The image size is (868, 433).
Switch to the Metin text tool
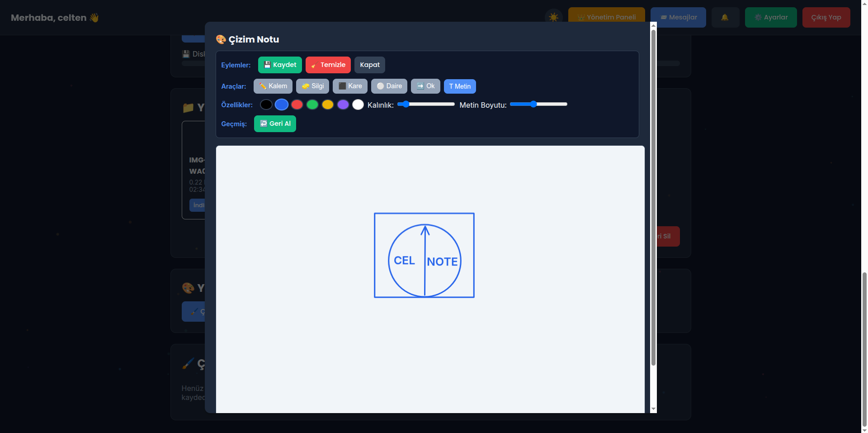coord(459,86)
